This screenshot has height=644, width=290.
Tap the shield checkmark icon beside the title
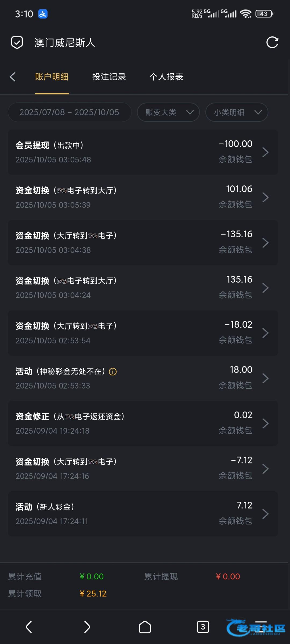pos(17,42)
